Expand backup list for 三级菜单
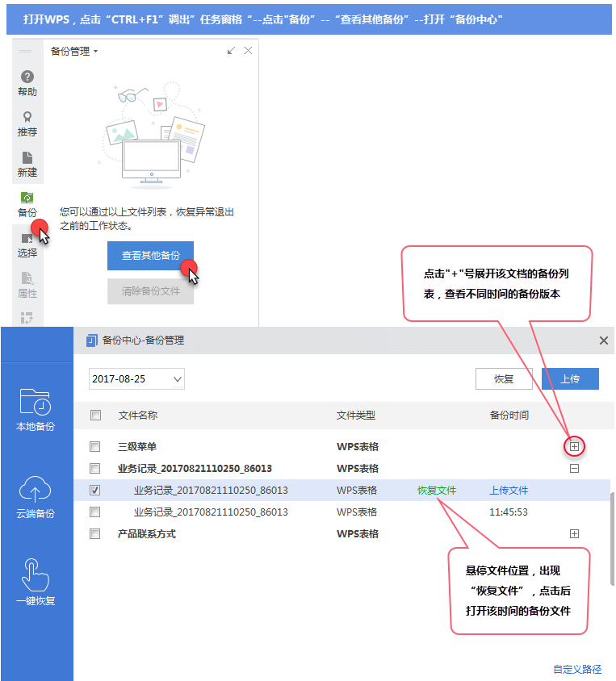The width and height of the screenshot is (616, 681). click(574, 446)
